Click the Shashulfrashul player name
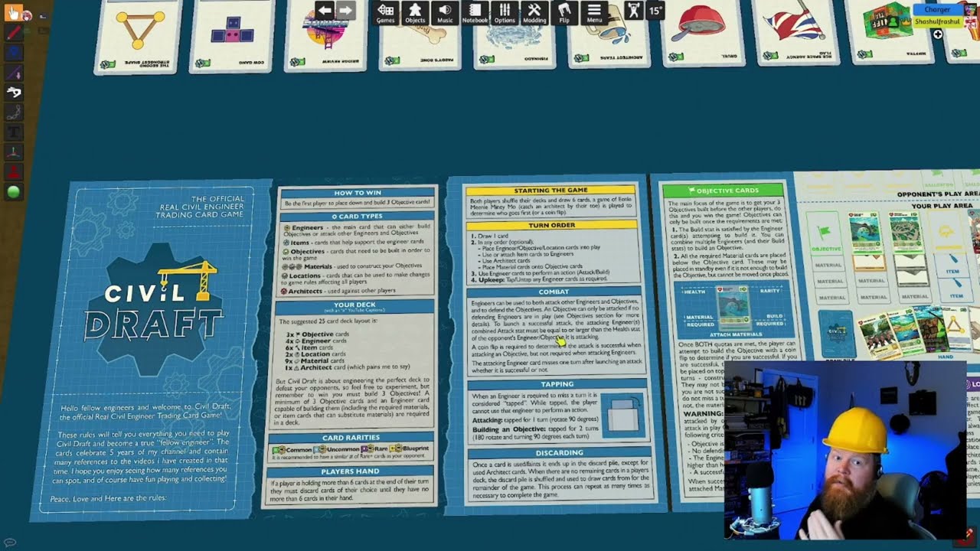980x551 pixels. 937,21
